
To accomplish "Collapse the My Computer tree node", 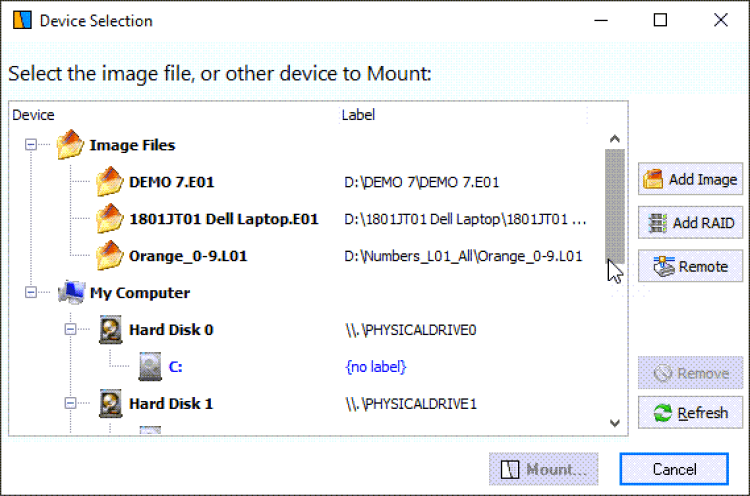I will click(31, 293).
